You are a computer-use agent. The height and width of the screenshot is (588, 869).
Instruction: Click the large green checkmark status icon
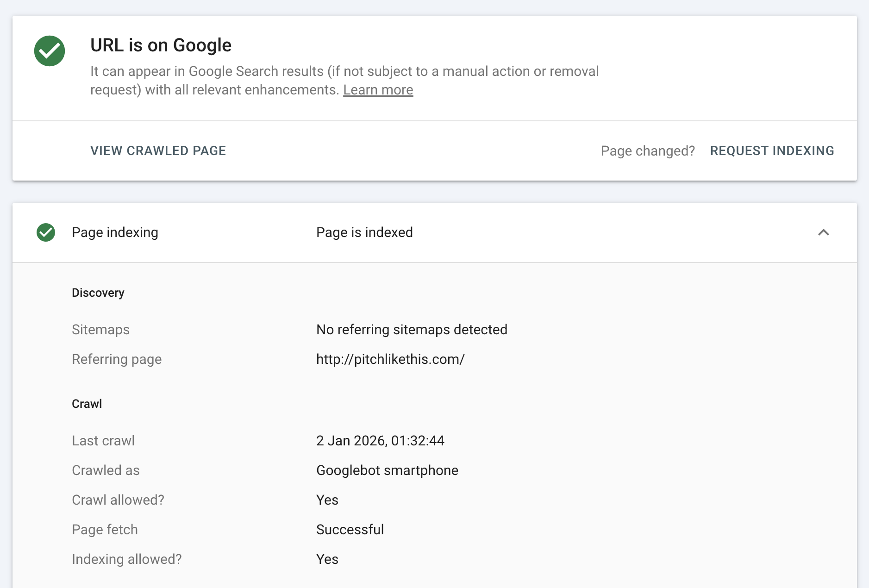tap(50, 51)
